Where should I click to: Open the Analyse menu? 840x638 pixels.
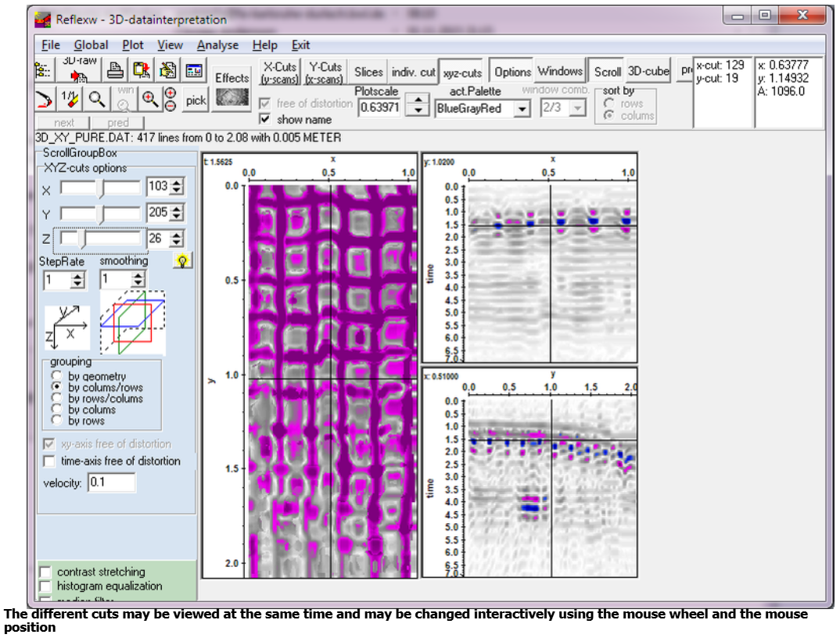(217, 45)
